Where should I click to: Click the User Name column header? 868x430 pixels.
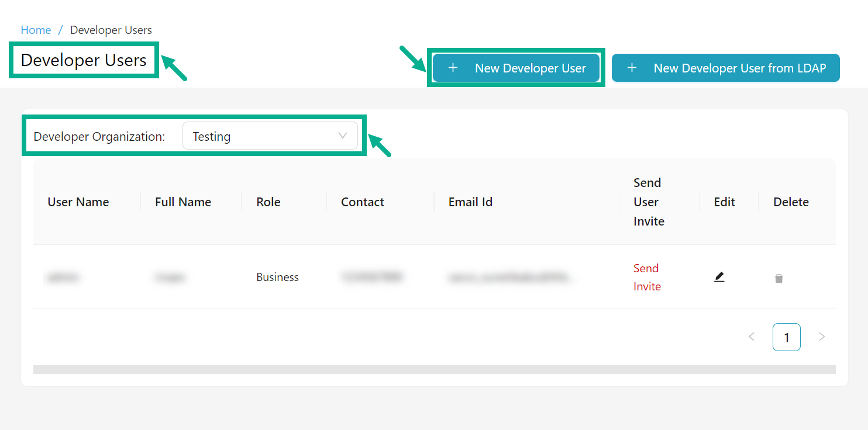[x=78, y=202]
